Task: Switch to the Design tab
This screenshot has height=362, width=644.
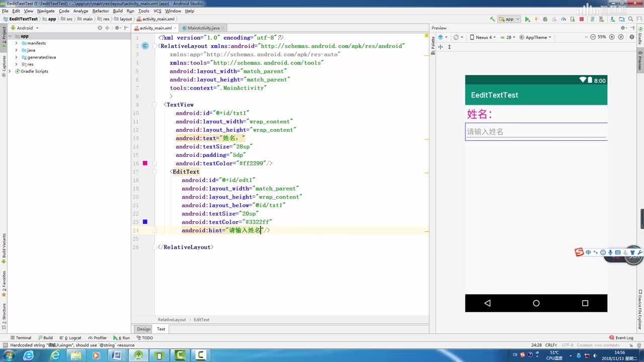Action: coord(144,329)
